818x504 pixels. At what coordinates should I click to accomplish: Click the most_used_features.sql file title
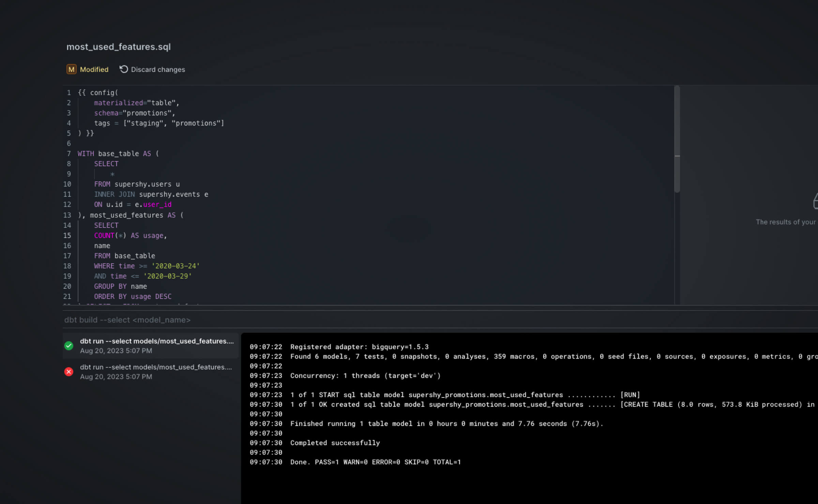[x=118, y=47]
